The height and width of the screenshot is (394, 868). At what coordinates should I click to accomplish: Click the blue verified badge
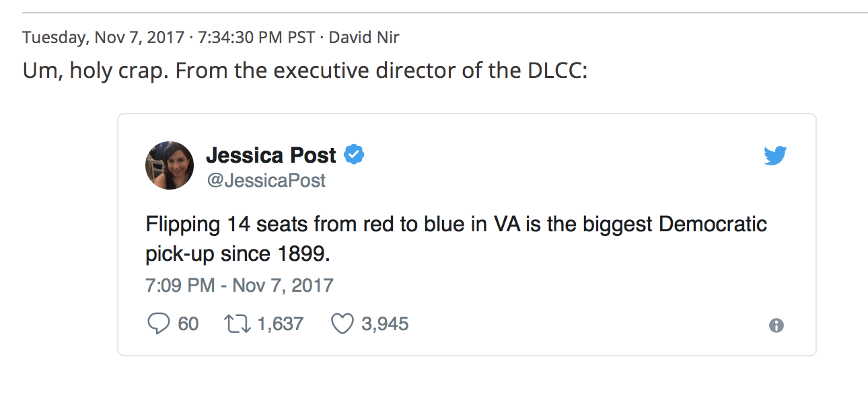354,155
